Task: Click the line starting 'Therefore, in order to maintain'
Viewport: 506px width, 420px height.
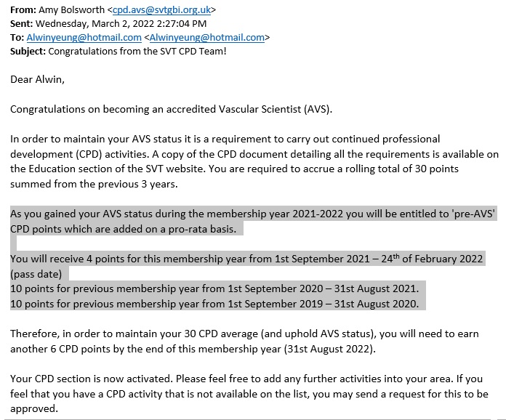Action: (x=247, y=334)
